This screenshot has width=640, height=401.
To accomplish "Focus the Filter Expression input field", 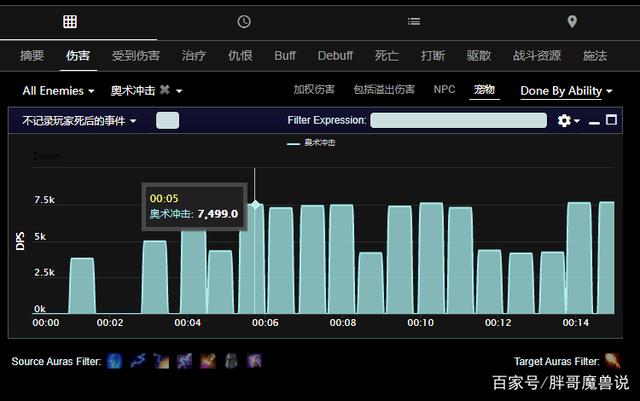I will [458, 120].
